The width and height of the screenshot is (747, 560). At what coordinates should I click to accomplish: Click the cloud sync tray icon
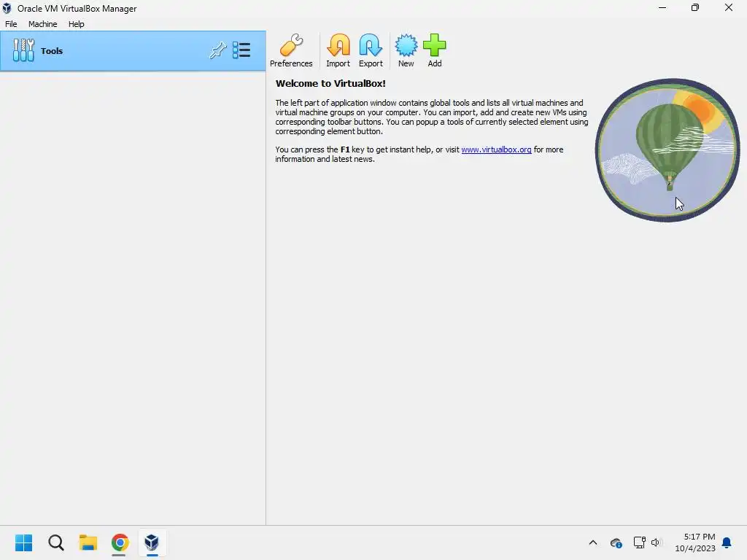coord(616,542)
